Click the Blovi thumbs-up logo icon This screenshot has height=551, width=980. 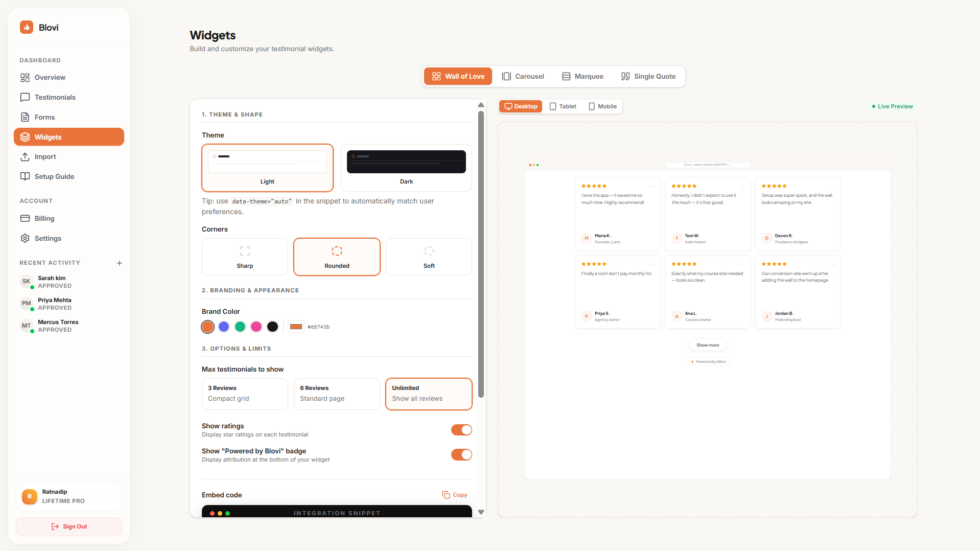point(27,27)
